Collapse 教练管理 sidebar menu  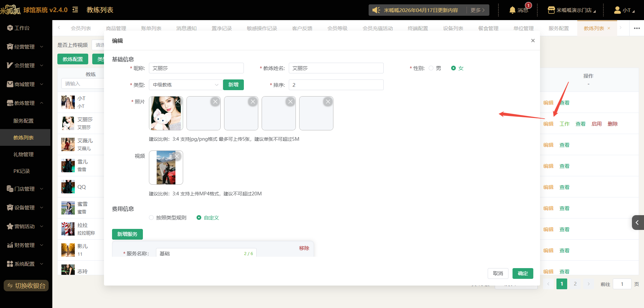tap(25, 103)
